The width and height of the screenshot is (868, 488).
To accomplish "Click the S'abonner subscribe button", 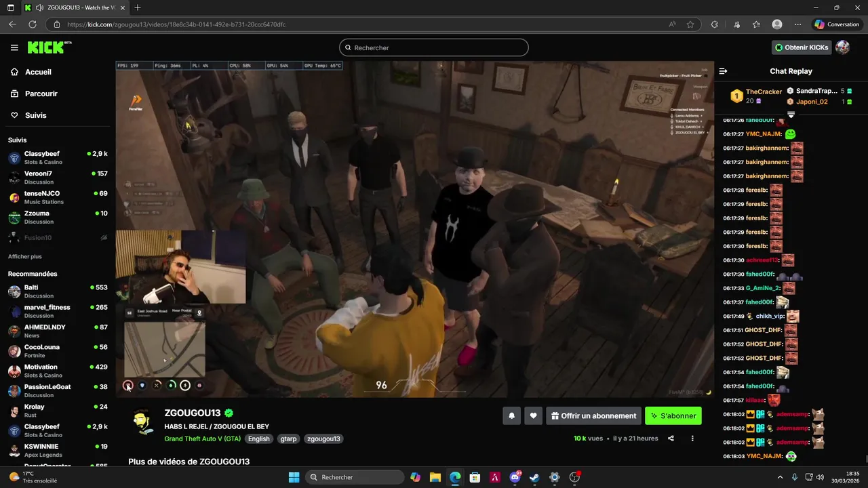I will (x=673, y=416).
